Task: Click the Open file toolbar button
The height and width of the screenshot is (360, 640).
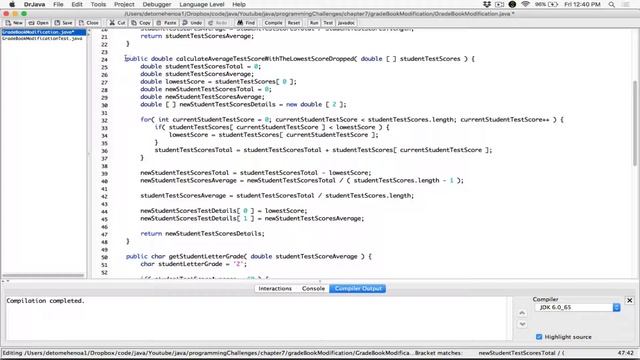Action: pos(38,23)
